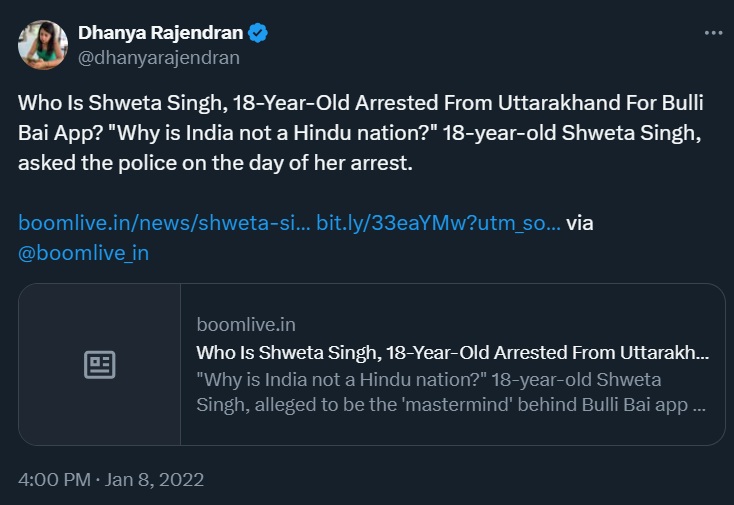Follow the bit.ly/33eaYMw shortened link
The image size is (734, 505).
point(438,223)
